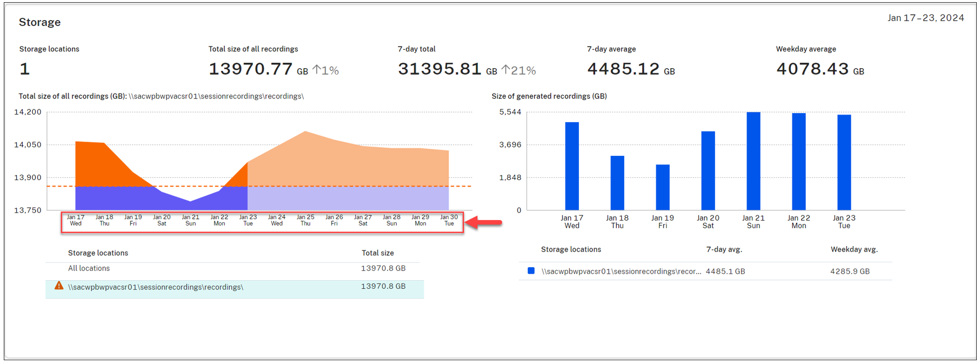
Task: Click the Jan 30 Tue axis label
Action: [449, 220]
